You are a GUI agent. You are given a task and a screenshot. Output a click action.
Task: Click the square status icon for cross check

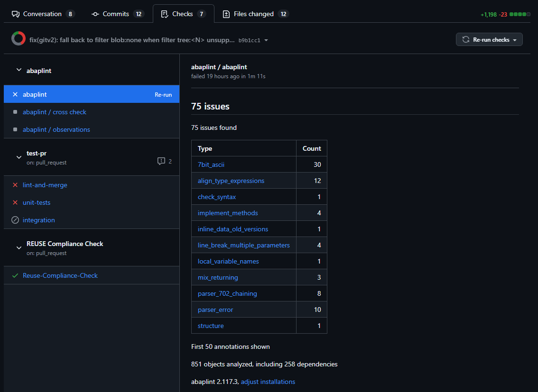pyautogui.click(x=15, y=112)
